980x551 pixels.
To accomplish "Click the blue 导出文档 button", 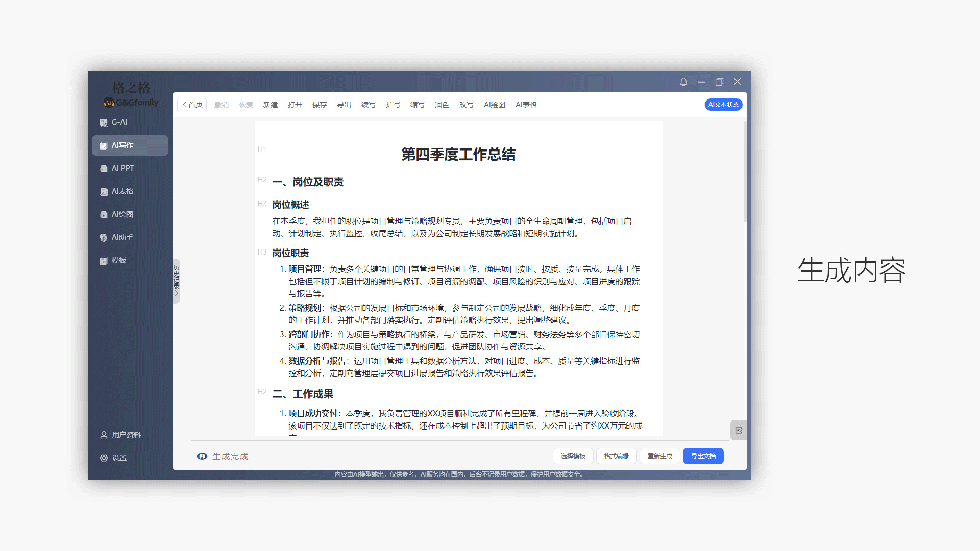I will [703, 456].
